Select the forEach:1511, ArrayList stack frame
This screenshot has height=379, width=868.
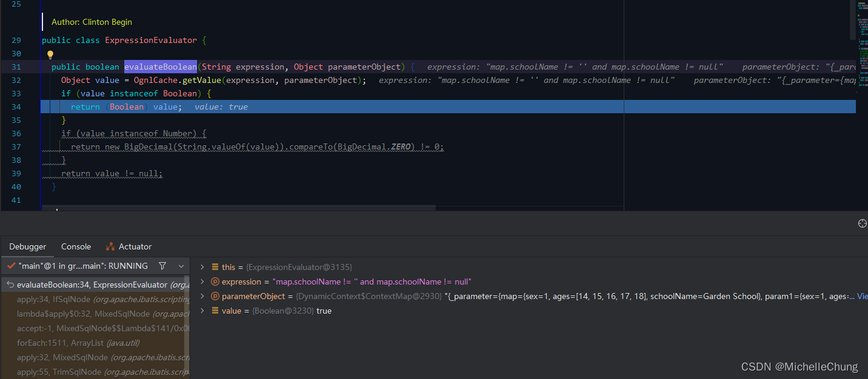click(x=95, y=343)
